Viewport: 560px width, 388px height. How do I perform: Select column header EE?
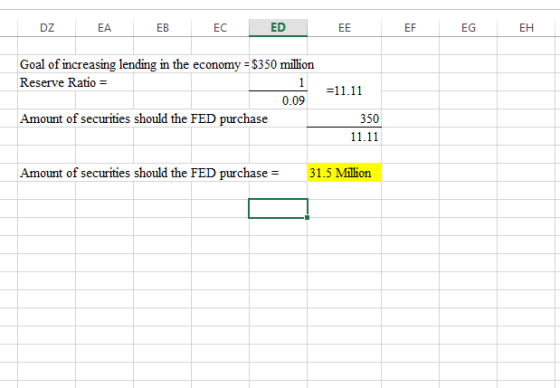pos(344,28)
